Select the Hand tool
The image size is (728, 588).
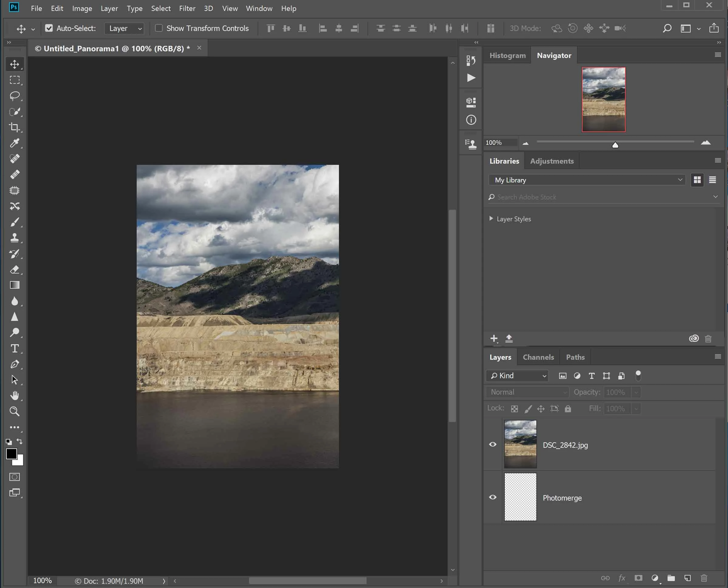[14, 395]
